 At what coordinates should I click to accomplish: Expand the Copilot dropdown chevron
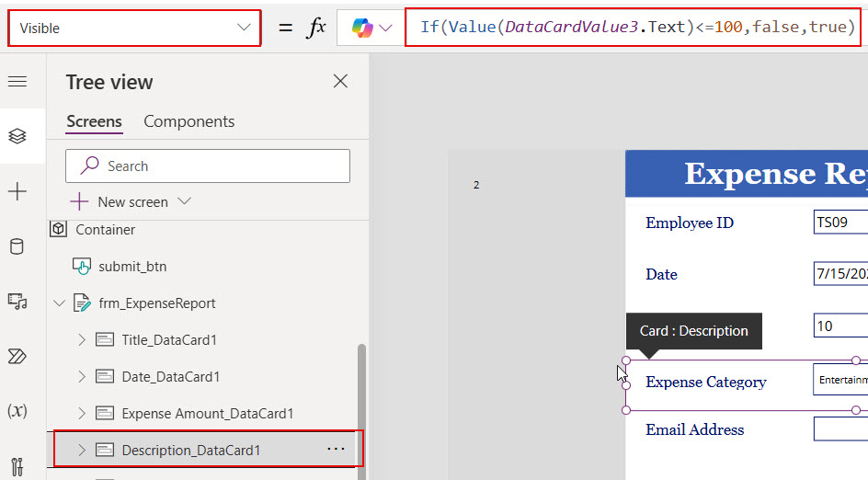pos(386,28)
